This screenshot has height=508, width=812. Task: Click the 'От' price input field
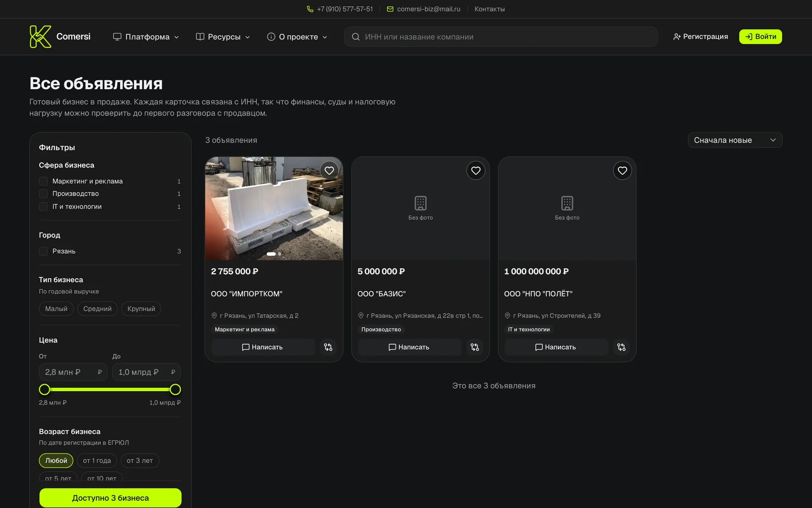pyautogui.click(x=73, y=372)
